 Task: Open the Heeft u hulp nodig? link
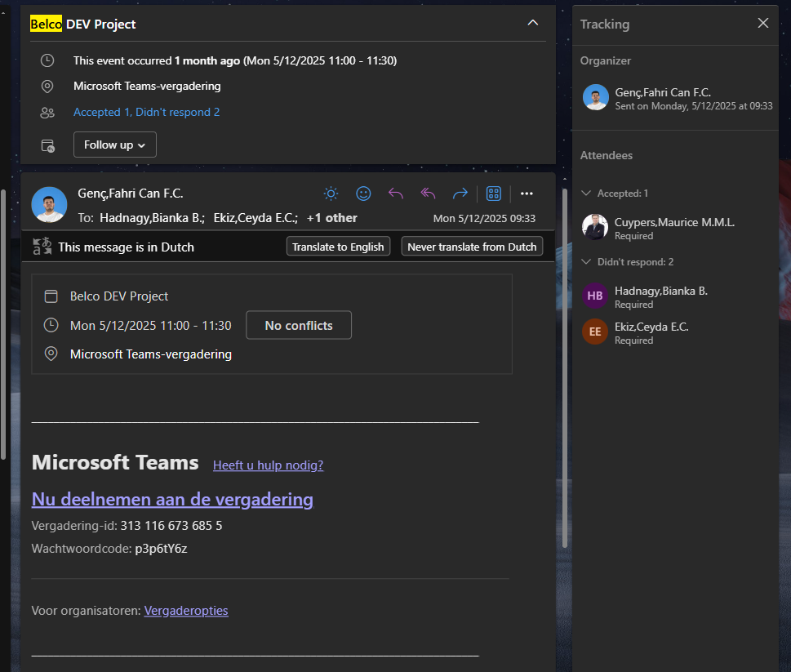(268, 465)
